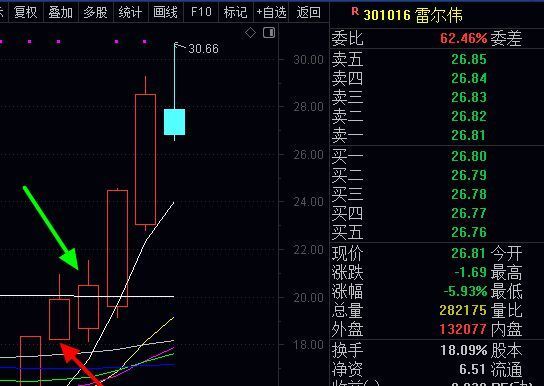Click the 外盘 value 132077
The image size is (544, 386).
463,329
